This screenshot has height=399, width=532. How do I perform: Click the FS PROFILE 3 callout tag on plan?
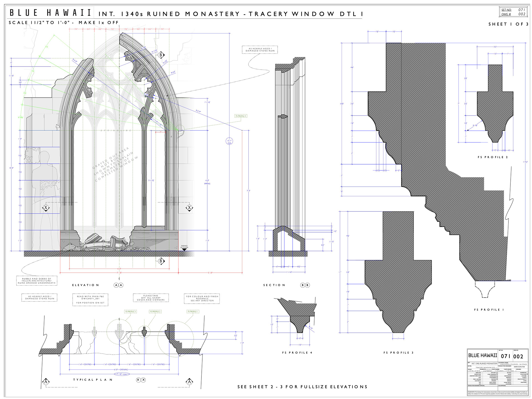click(x=131, y=311)
